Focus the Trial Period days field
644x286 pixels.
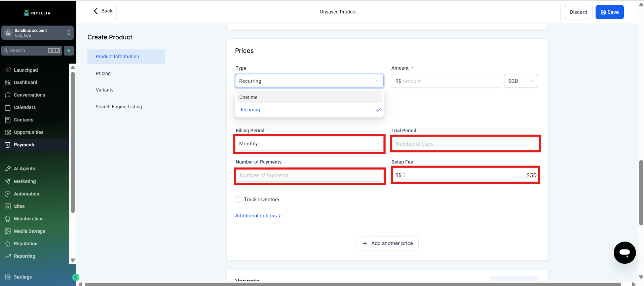point(465,144)
